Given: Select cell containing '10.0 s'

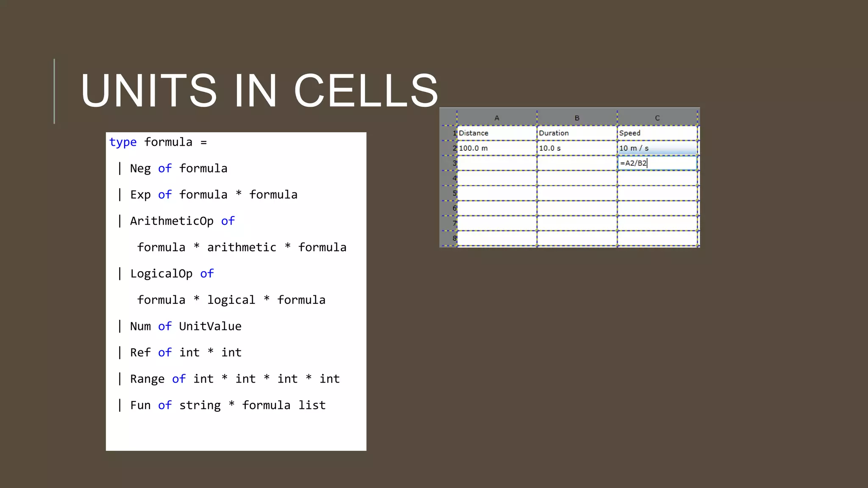Looking at the screenshot, I should click(x=577, y=148).
